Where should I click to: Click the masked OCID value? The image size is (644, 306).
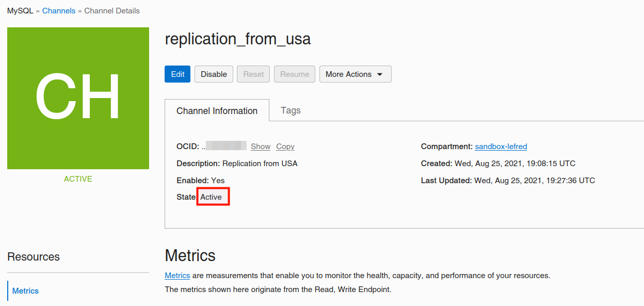226,147
